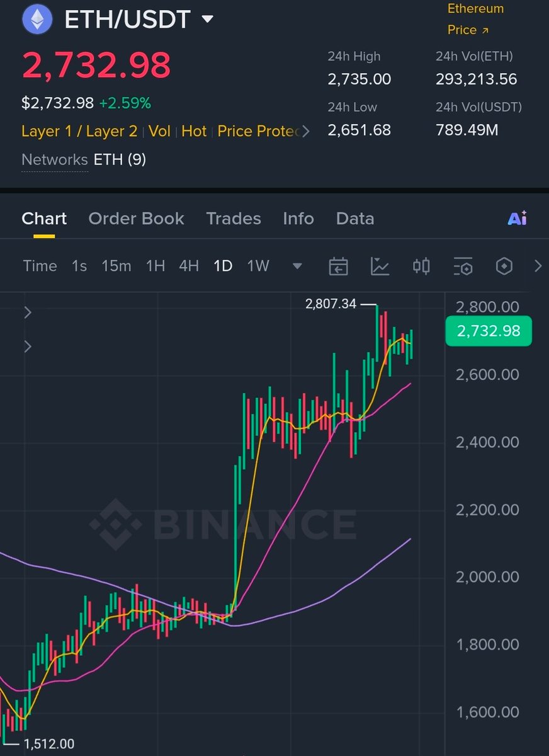Expand the ETH/USDT pair selector arrow
This screenshot has height=756, width=549.
[x=207, y=20]
